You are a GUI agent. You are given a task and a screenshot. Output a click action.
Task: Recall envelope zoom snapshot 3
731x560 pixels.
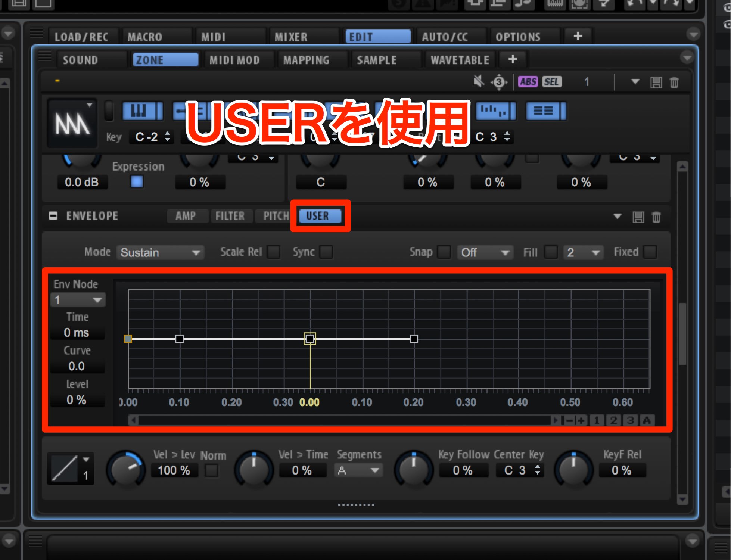[x=630, y=420]
